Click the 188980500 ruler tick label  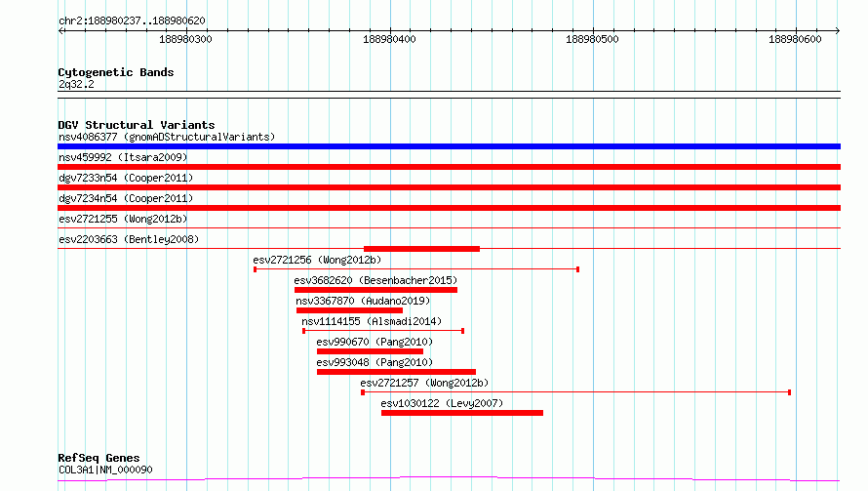(x=592, y=39)
